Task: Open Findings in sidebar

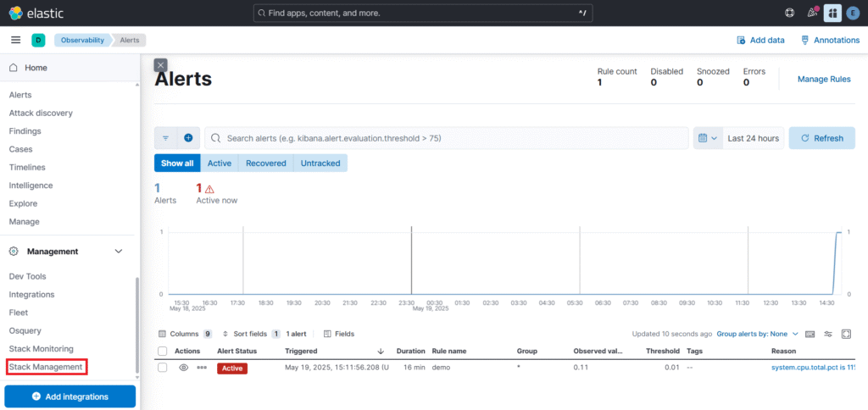Action: 25,131
